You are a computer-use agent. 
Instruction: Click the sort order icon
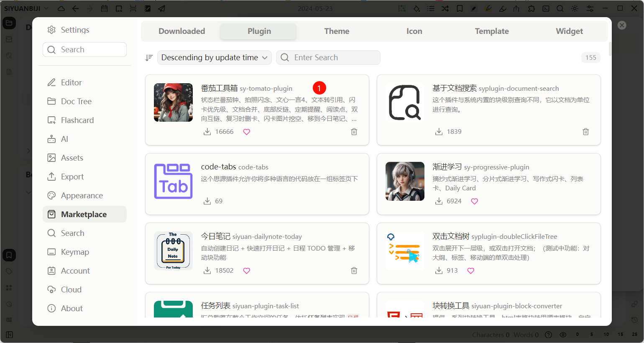click(x=149, y=58)
